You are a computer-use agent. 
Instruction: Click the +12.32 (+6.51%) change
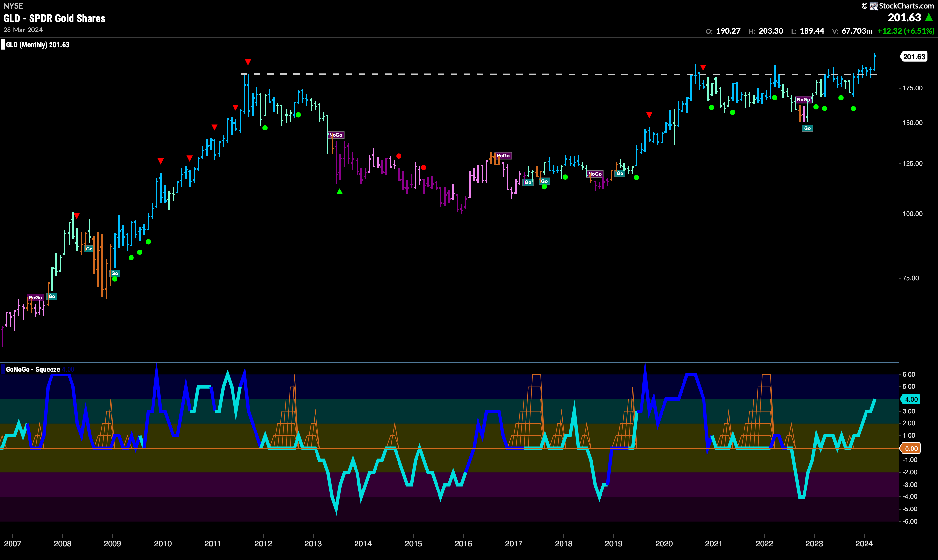[x=906, y=31]
